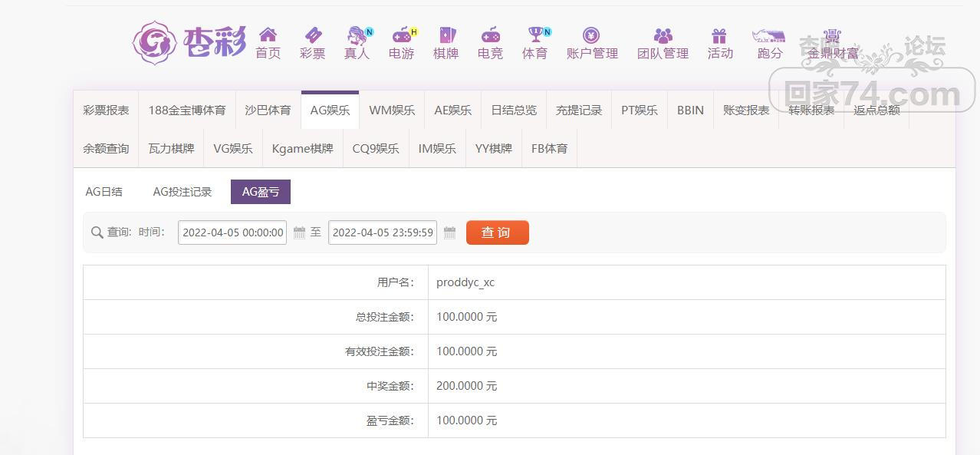Open the 账户管理 account icon
Image resolution: width=980 pixels, height=455 pixels.
591,35
